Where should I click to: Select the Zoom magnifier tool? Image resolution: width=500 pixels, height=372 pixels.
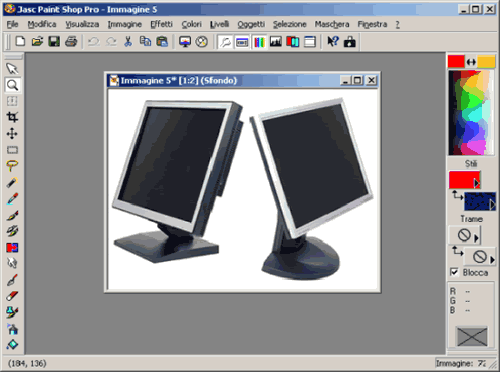[x=12, y=85]
